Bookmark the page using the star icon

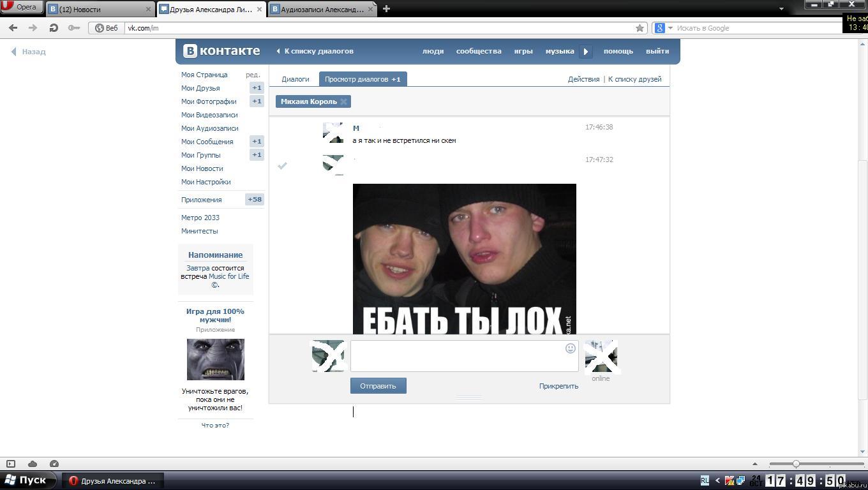640,28
